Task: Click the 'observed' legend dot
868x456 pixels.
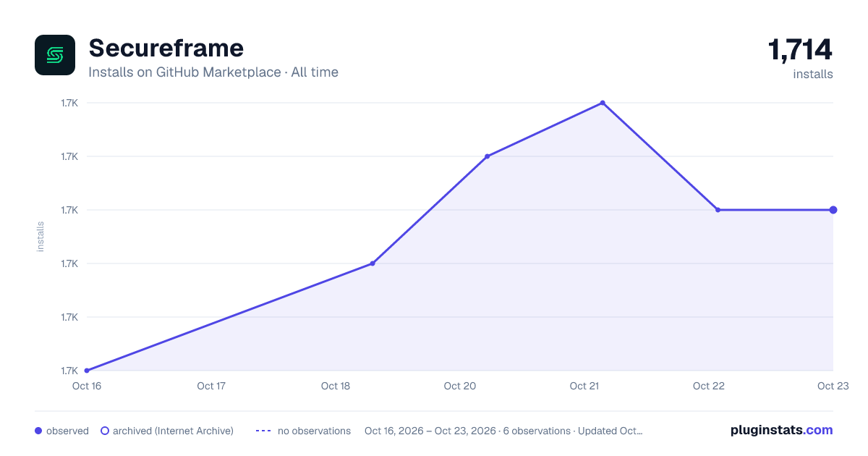Action: pyautogui.click(x=38, y=431)
